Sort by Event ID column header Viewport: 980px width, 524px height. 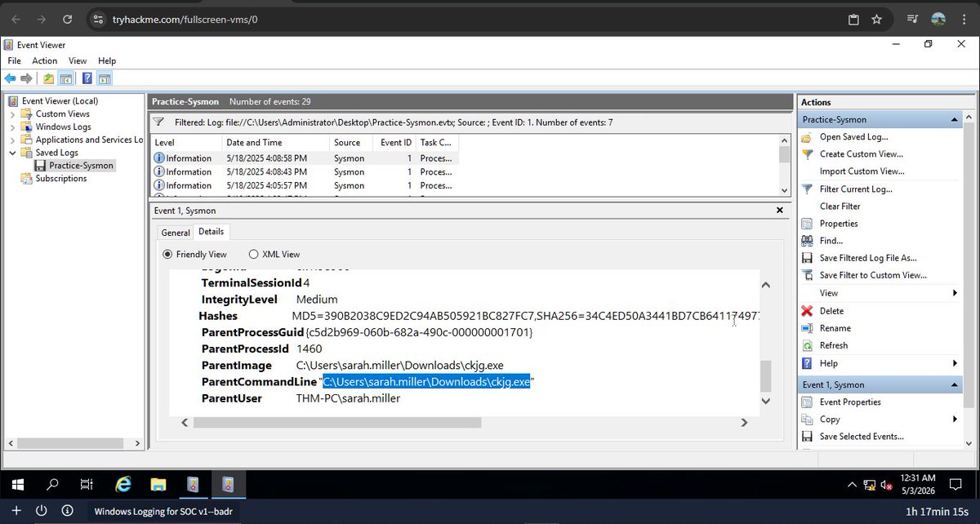pyautogui.click(x=396, y=142)
